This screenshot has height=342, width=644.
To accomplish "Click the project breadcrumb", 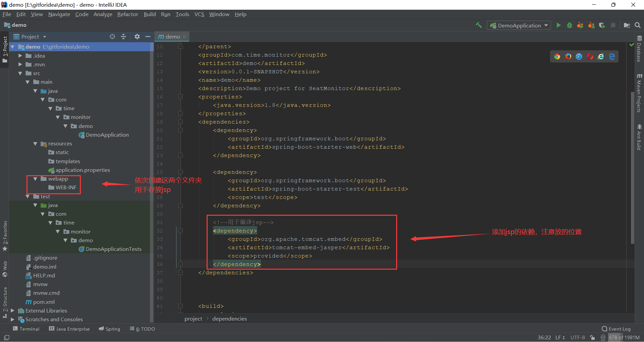I will click(193, 319).
